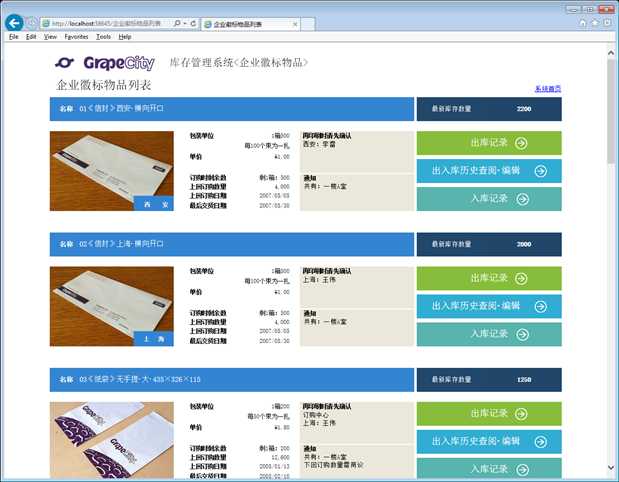Image resolution: width=619 pixels, height=482 pixels.
Task: Open the 系统首页 link
Action: tap(548, 89)
